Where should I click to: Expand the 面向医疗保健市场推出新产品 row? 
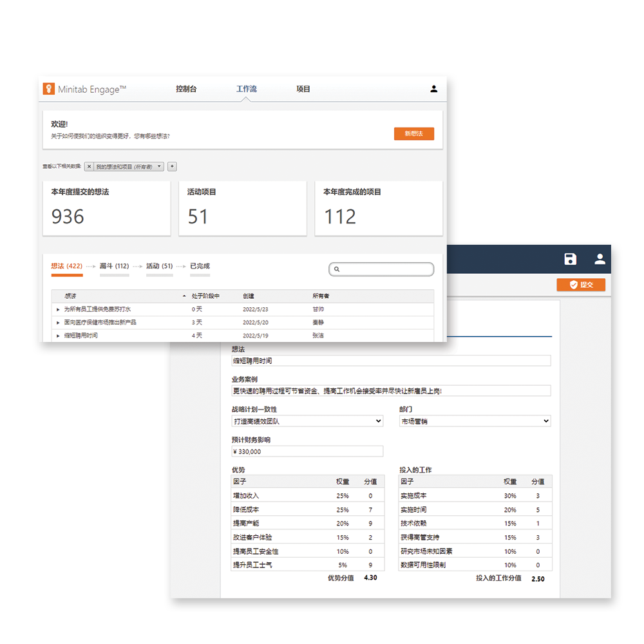point(59,322)
